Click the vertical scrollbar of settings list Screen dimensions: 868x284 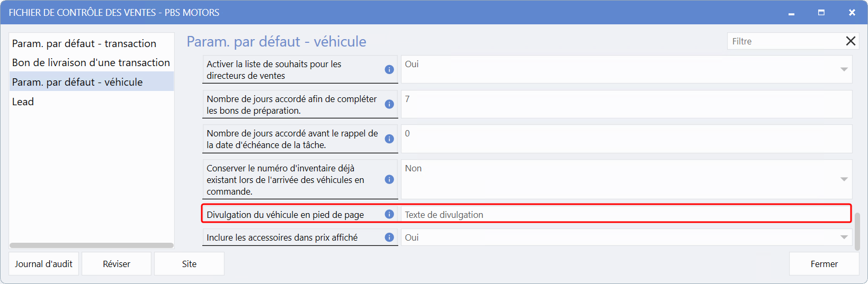tap(857, 231)
